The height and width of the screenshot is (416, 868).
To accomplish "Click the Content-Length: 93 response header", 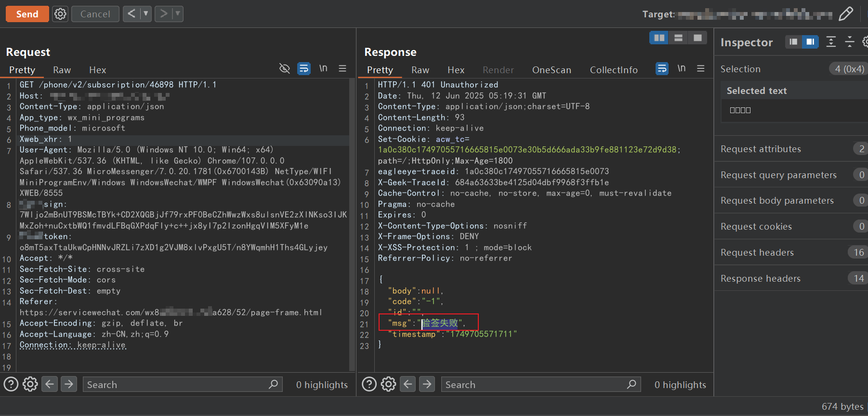I will (x=421, y=117).
